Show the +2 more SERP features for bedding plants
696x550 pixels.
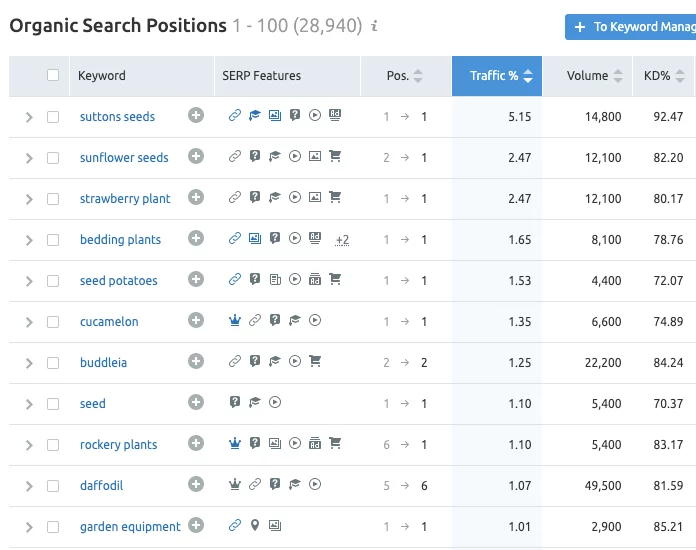(x=342, y=240)
